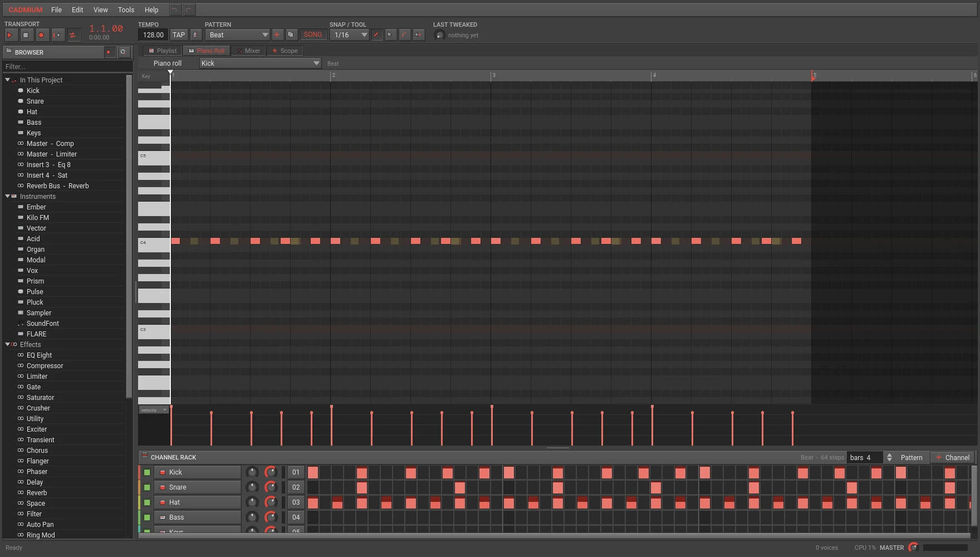Image resolution: width=980 pixels, height=557 pixels.
Task: Collapse the In This Project tree section
Action: (7, 80)
